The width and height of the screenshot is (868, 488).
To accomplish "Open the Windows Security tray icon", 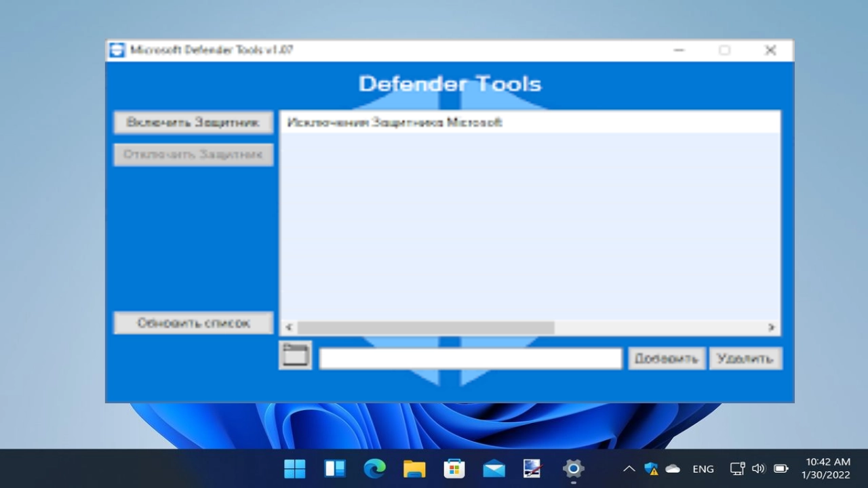I will (x=652, y=468).
